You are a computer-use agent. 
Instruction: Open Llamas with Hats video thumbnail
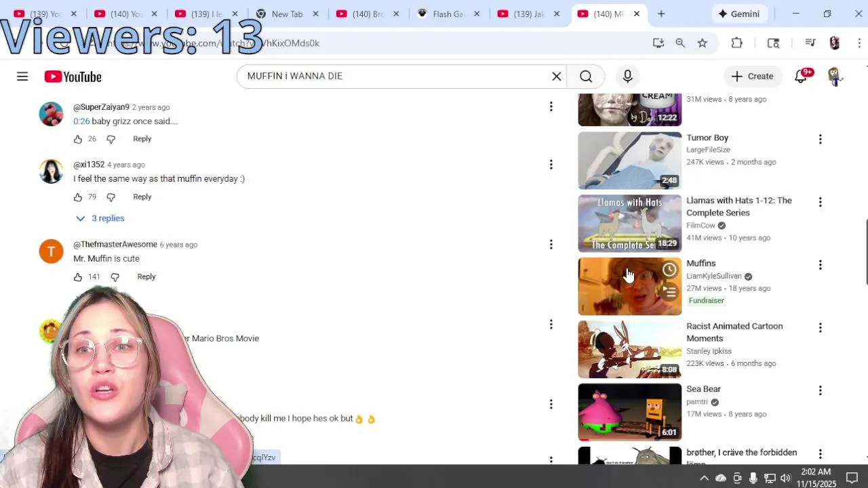click(x=629, y=223)
